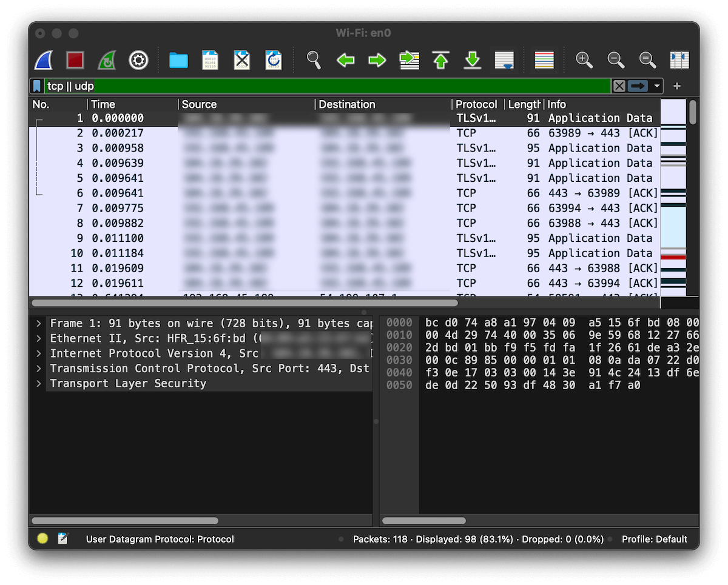
Task: Toggle auto-scroll during live capture
Action: pos(504,60)
